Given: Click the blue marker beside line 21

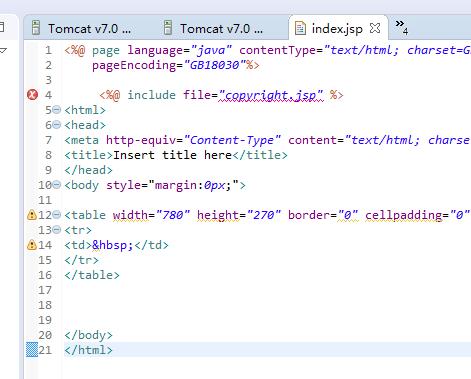Looking at the screenshot, I should (x=32, y=350).
